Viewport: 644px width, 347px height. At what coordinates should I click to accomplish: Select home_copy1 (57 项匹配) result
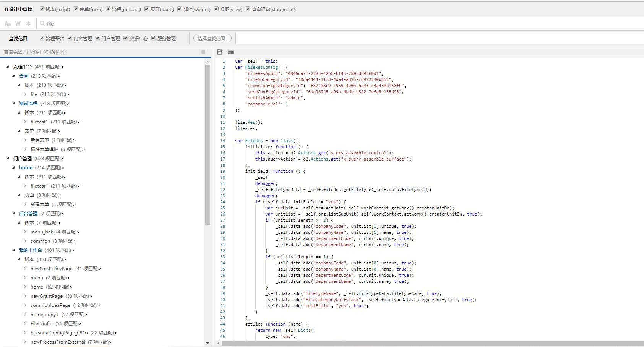tap(59, 314)
